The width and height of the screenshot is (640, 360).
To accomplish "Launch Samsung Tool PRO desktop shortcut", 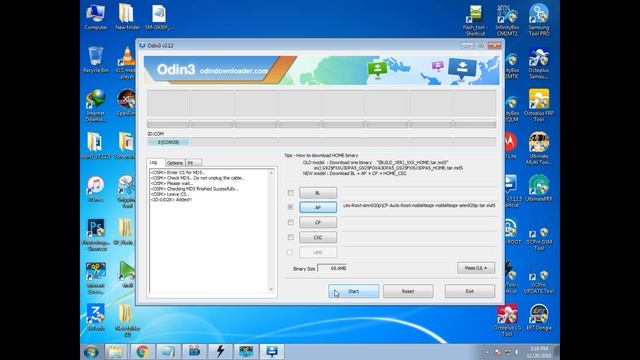I will coord(539,20).
